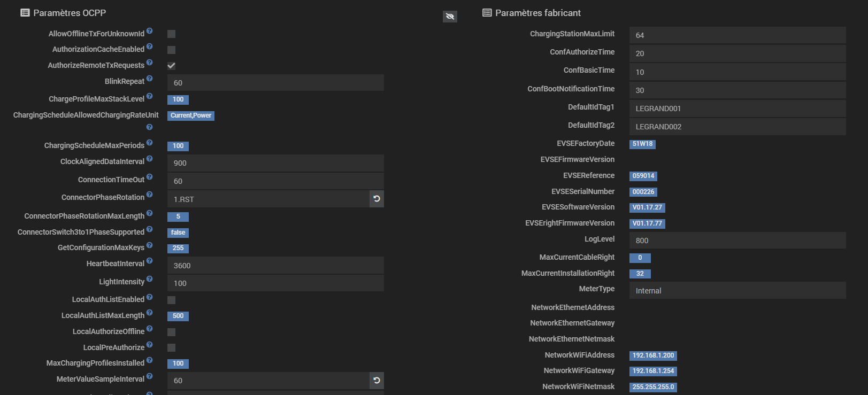Open help icon for AllowOfflineTxForUnknownId
This screenshot has height=395, width=868.
(150, 31)
